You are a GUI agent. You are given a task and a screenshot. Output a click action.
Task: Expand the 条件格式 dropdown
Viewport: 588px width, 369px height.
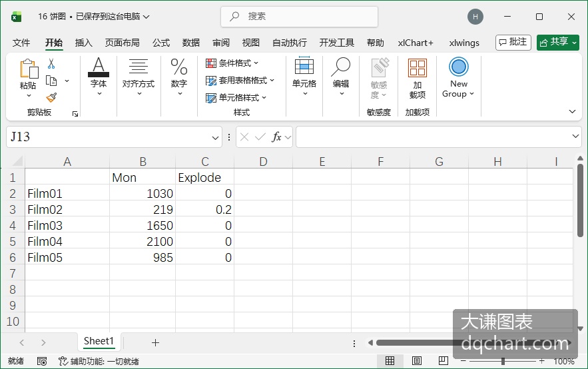[256, 63]
